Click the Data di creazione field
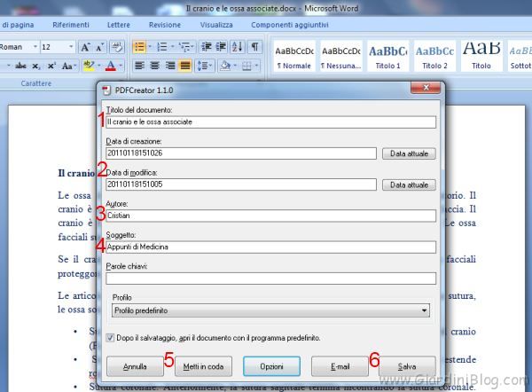Screen dimensions: 532x392 click(x=241, y=153)
